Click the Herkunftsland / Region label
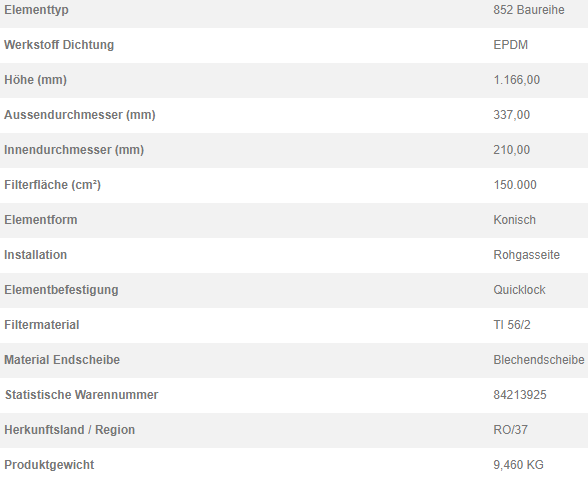 69,430
